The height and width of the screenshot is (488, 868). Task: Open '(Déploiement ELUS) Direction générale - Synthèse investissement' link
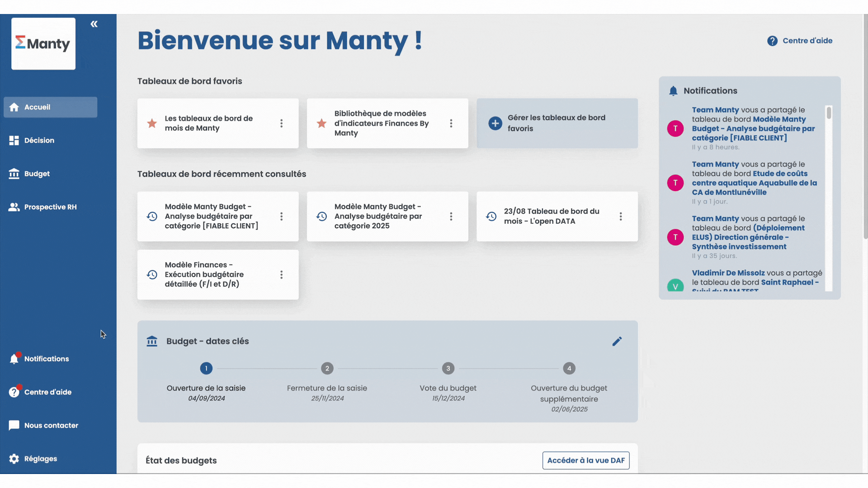pyautogui.click(x=748, y=237)
